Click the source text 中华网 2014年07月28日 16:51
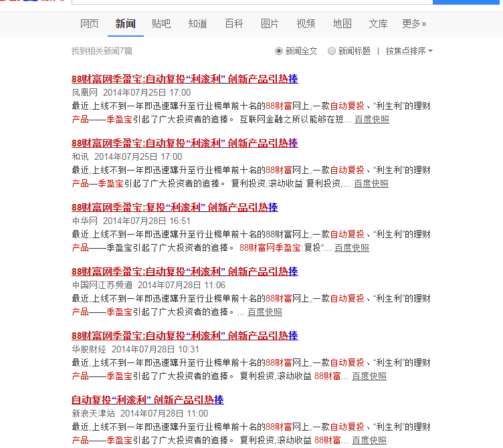The height and width of the screenshot is (448, 503). coord(131,221)
